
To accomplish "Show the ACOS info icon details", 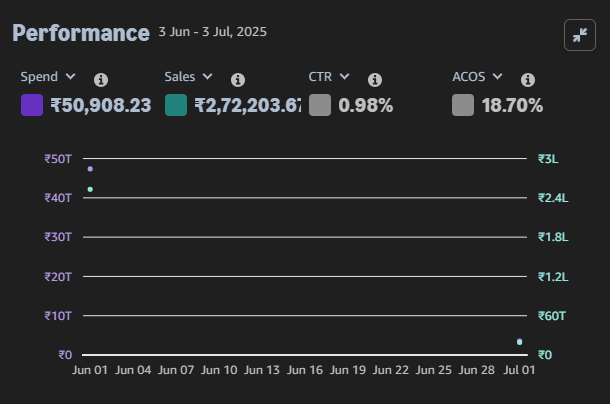I will pos(528,80).
